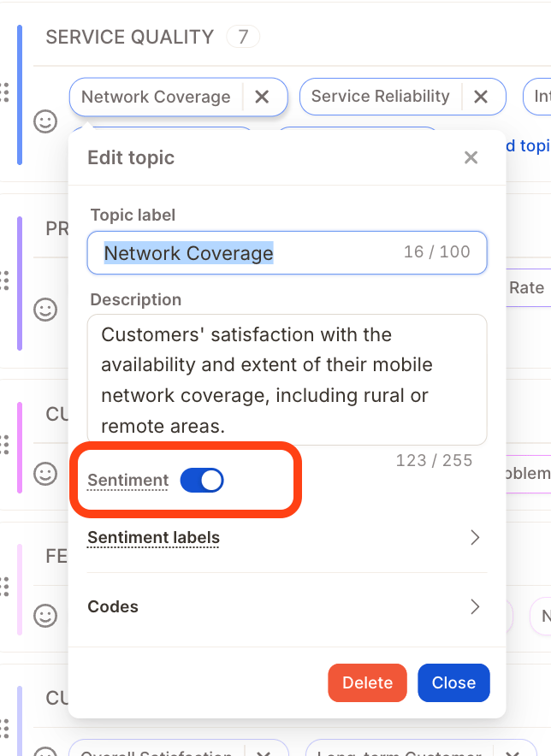Remove the Network Coverage topic chip
Image resolution: width=551 pixels, height=756 pixels.
(262, 97)
